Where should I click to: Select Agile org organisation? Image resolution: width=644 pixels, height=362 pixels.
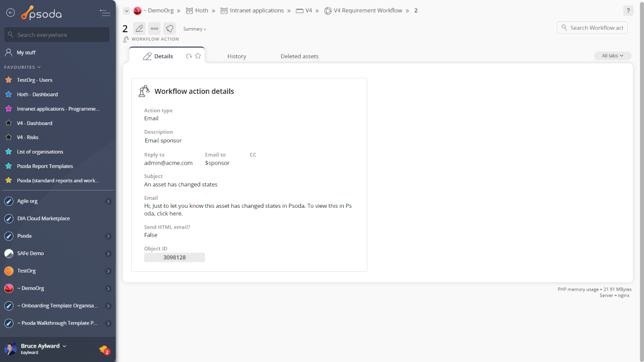[x=27, y=201]
